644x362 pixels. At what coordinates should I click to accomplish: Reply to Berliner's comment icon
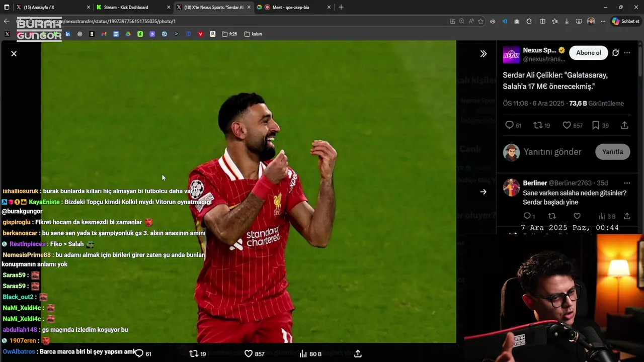[527, 216]
